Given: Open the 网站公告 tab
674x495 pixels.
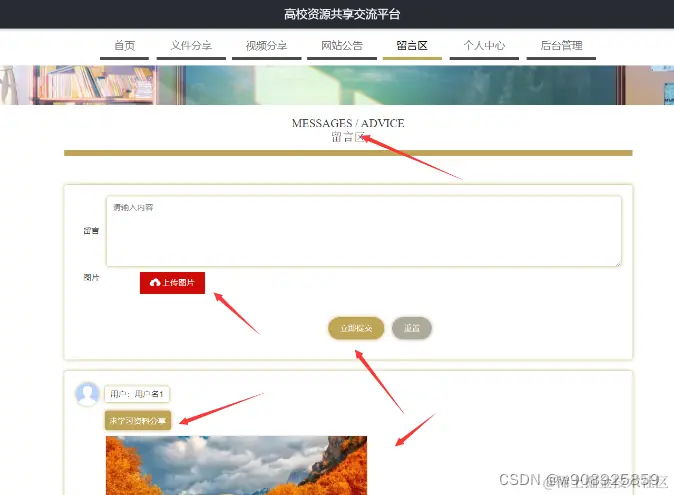Looking at the screenshot, I should pyautogui.click(x=342, y=46).
